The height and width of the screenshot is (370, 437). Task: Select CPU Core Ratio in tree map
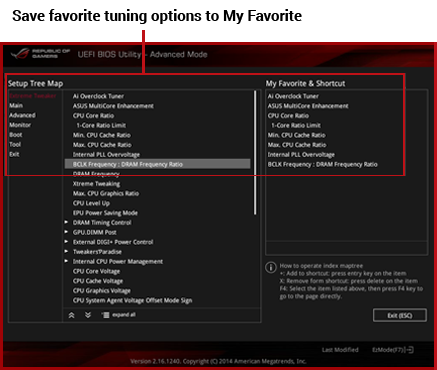[93, 116]
